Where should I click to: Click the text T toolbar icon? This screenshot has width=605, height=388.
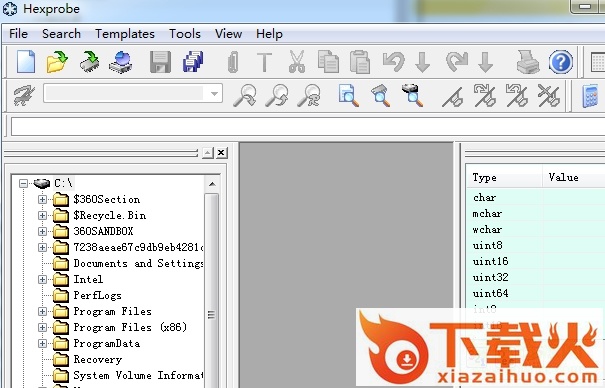point(265,62)
